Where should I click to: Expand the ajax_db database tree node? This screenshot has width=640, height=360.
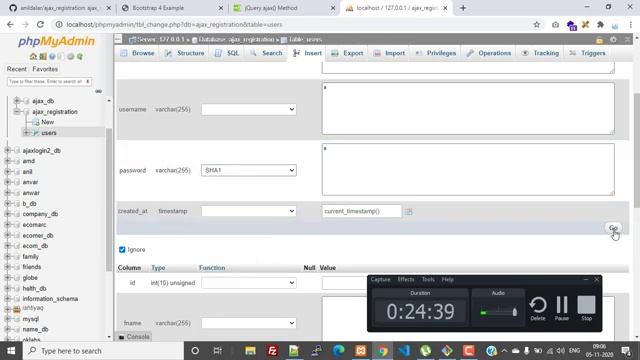(16, 100)
